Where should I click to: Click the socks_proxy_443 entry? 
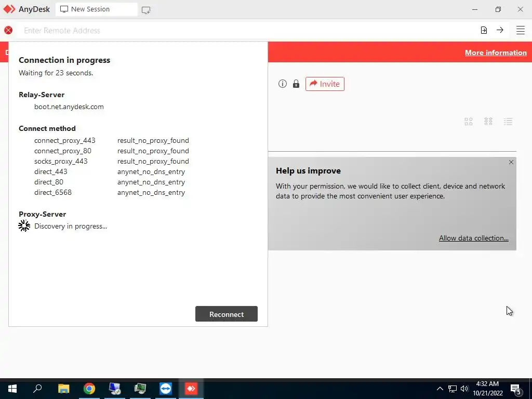61,161
